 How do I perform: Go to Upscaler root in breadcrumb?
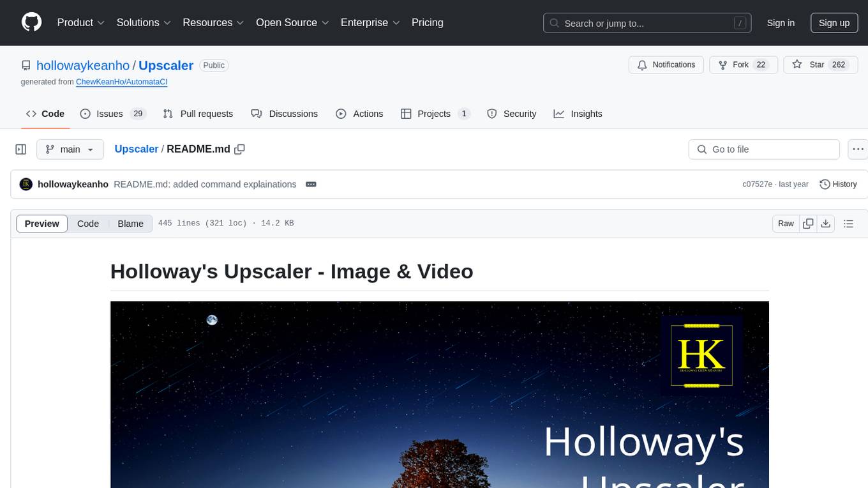point(137,149)
